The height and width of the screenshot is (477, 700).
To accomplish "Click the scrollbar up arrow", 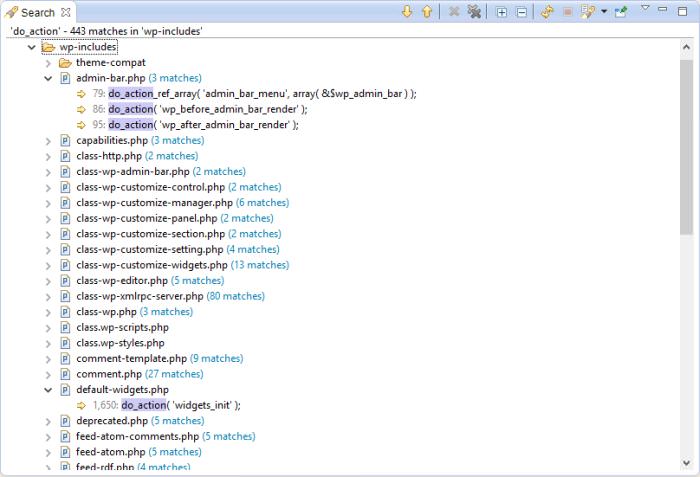I will 686,47.
